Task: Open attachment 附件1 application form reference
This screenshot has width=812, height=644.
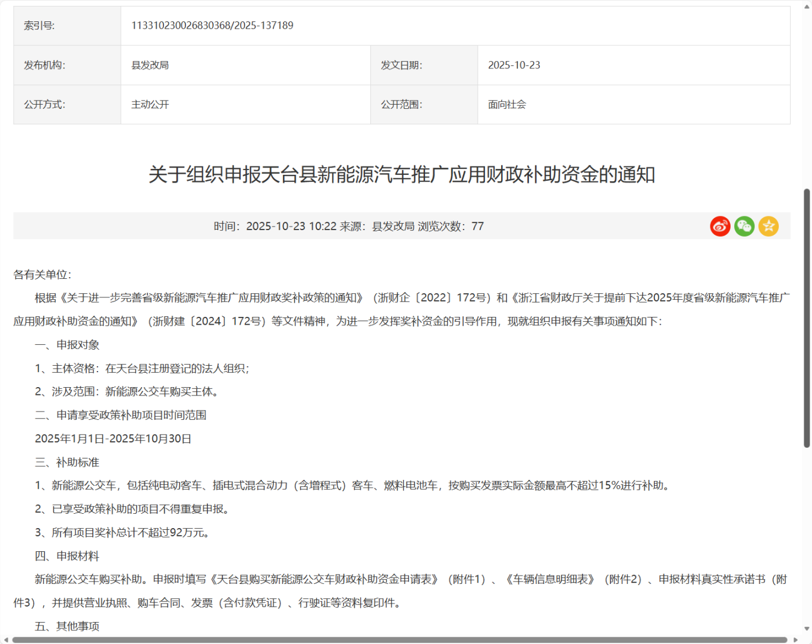Action: 466,579
